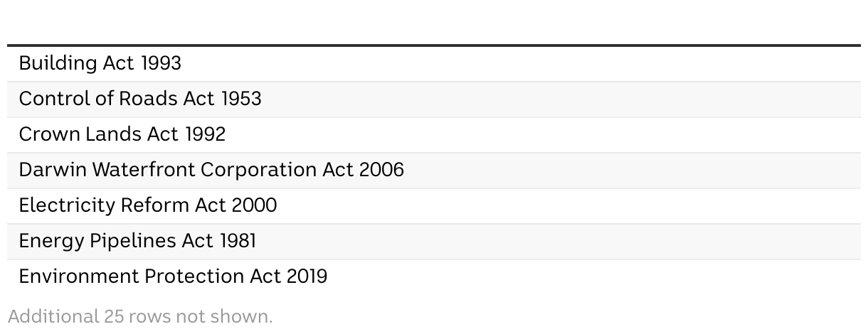868x334 pixels.
Task: Click the year 1953 after Roads Act
Action: click(x=241, y=99)
